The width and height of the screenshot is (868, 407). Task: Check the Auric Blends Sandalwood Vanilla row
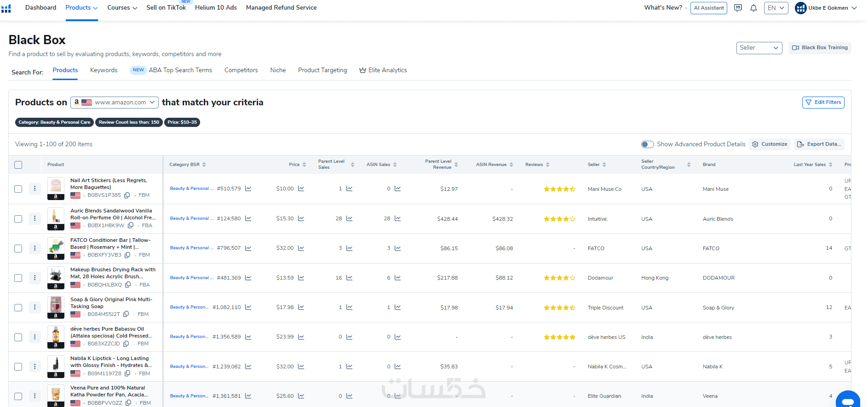point(18,219)
